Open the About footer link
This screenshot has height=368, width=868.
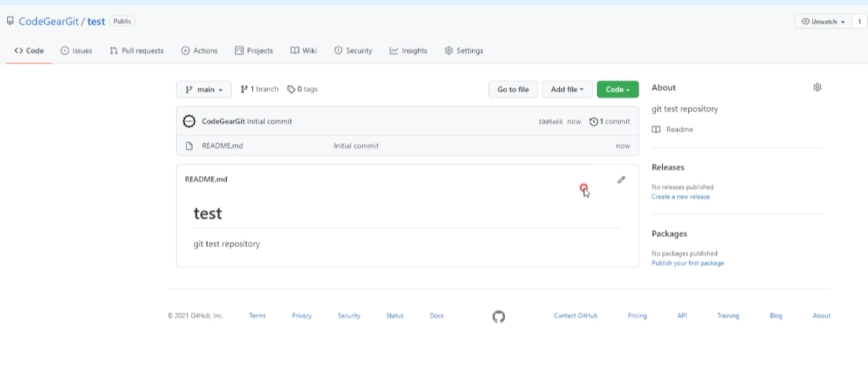click(x=822, y=316)
